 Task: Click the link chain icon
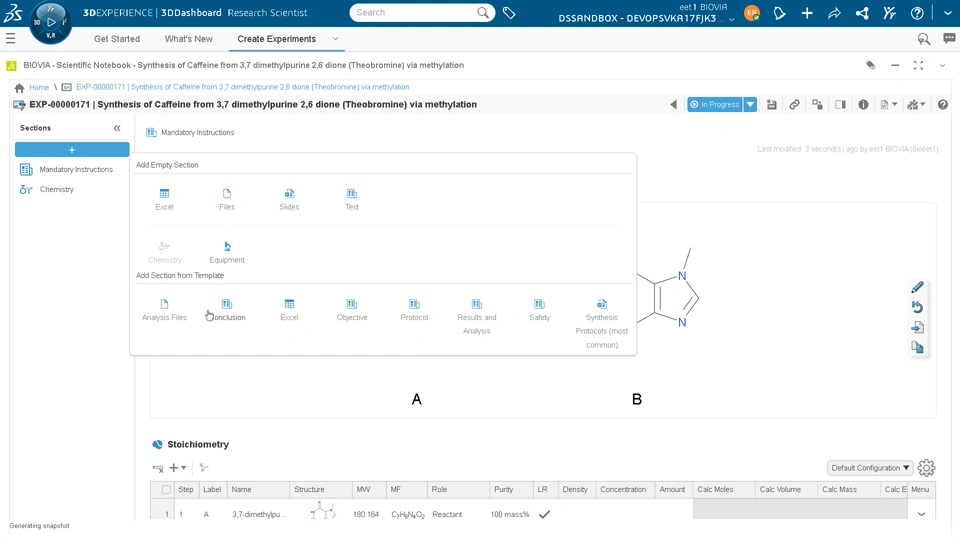coord(794,105)
